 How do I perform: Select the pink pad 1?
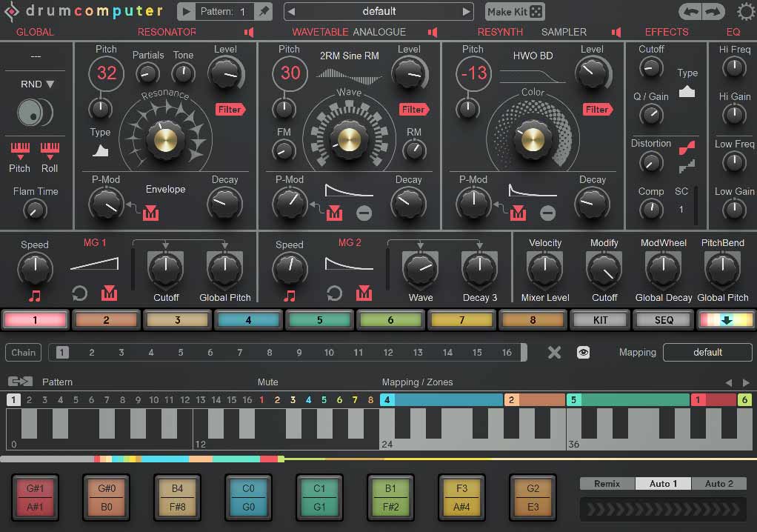point(34,319)
